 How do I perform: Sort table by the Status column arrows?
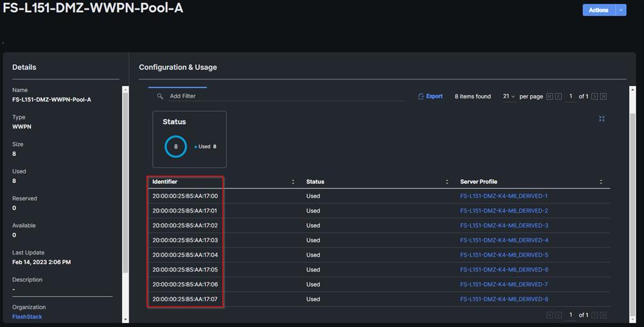447,182
